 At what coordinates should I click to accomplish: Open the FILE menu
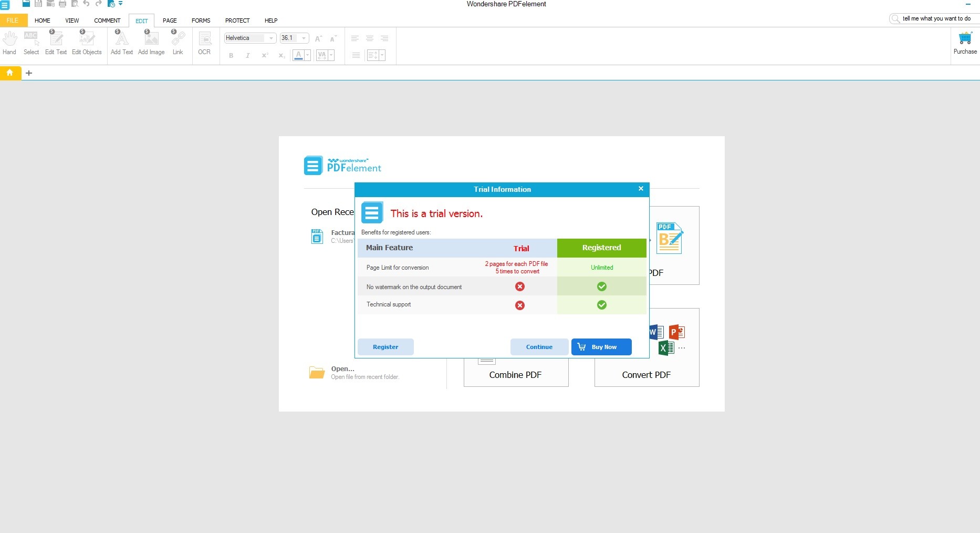coord(13,20)
